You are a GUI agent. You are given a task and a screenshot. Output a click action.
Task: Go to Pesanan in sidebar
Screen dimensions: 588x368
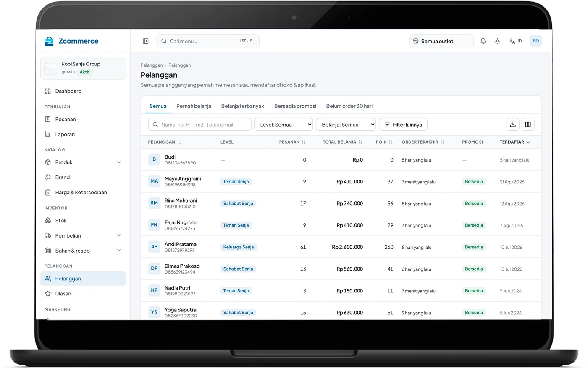[83, 119]
